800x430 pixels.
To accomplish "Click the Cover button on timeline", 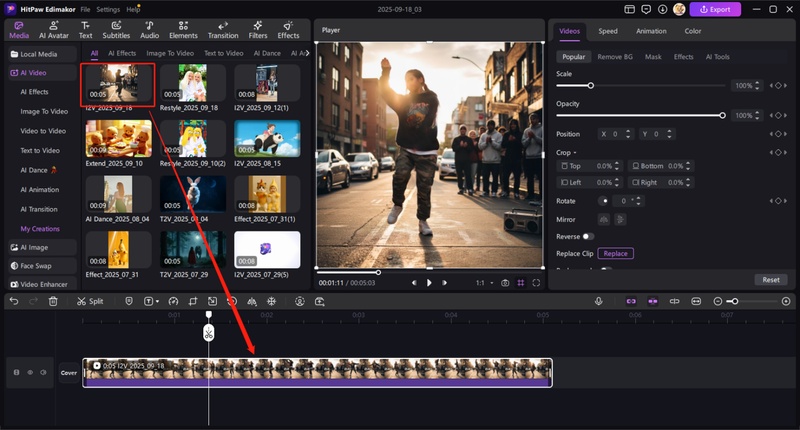I will click(x=69, y=373).
